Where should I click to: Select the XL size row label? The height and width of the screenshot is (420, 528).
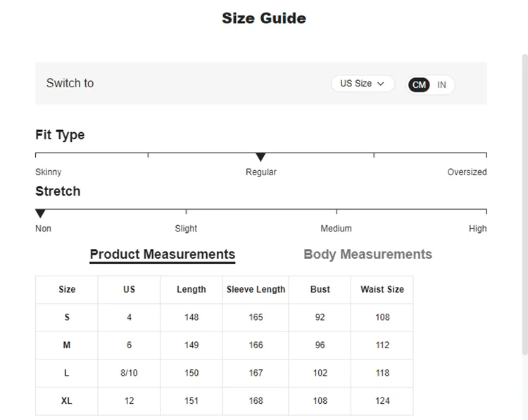[x=67, y=400]
